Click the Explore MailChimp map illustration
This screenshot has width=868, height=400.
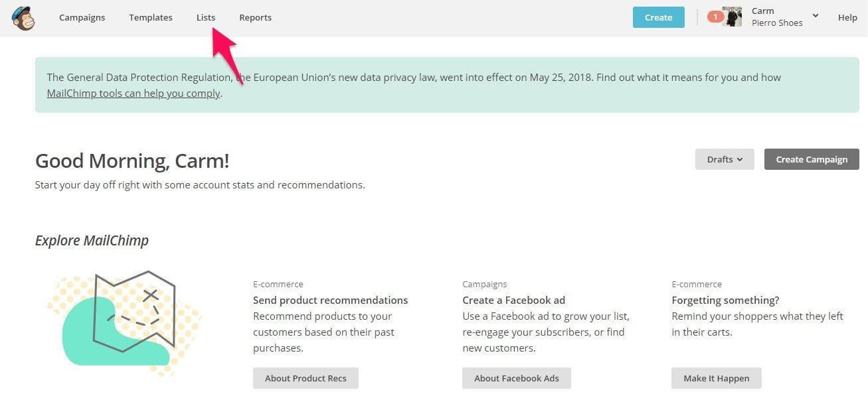(125, 322)
